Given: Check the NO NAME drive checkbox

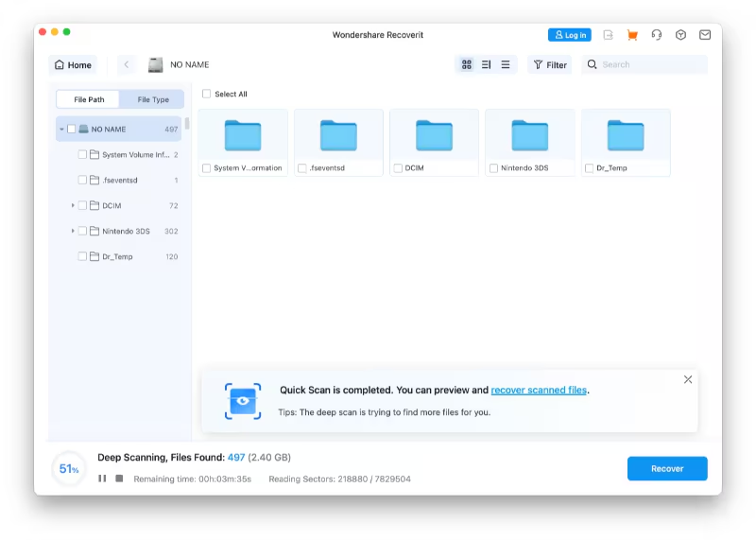Looking at the screenshot, I should pos(72,129).
